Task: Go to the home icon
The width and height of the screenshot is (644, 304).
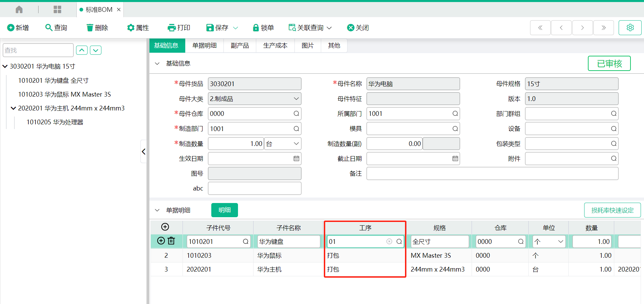Action: click(x=19, y=9)
